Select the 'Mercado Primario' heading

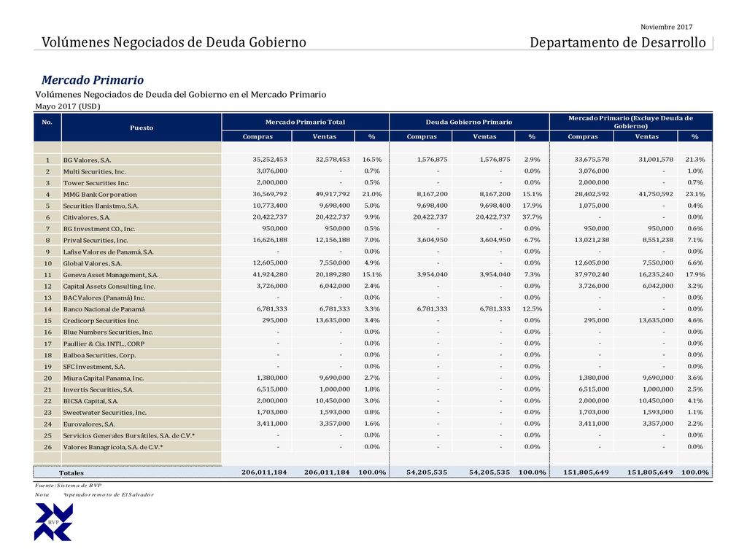click(93, 80)
